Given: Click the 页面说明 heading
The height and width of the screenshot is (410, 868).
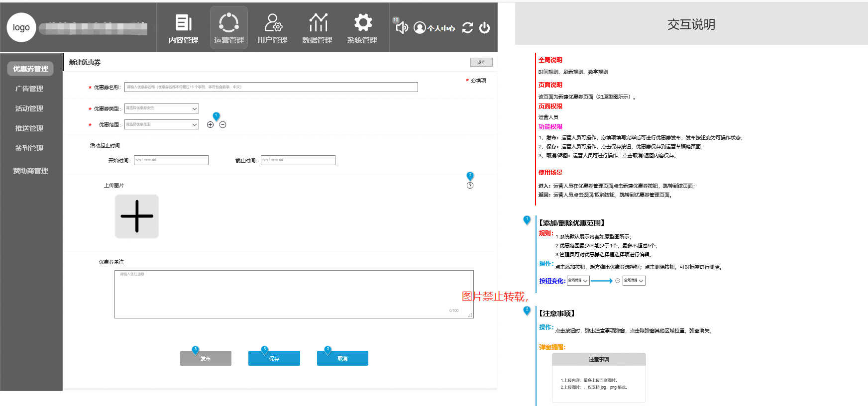Looking at the screenshot, I should [x=550, y=85].
